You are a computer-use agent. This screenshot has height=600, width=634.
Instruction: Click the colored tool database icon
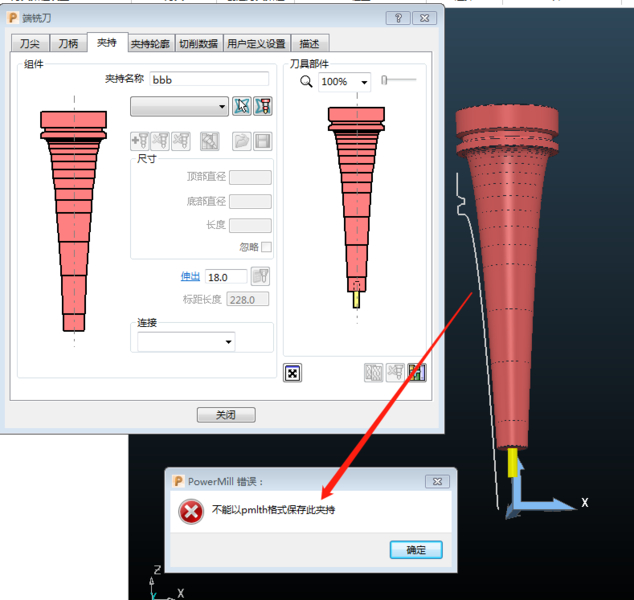(x=416, y=372)
